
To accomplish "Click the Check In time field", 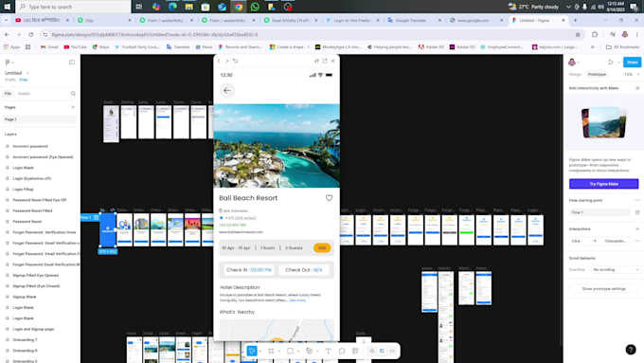I will [249, 270].
